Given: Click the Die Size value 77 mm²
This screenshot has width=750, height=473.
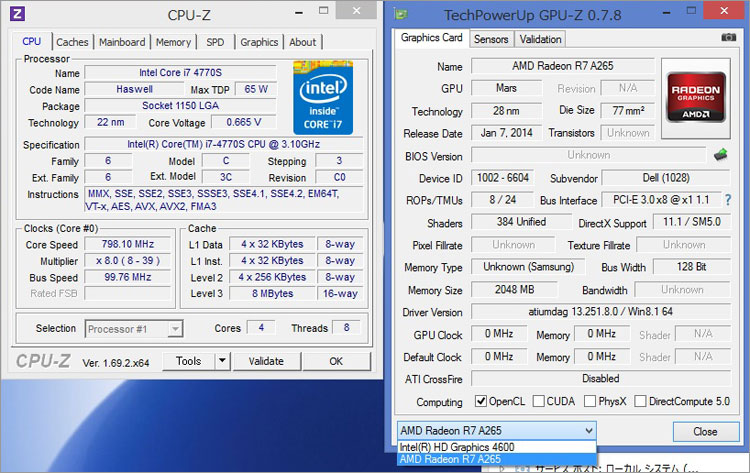Looking at the screenshot, I should click(628, 111).
